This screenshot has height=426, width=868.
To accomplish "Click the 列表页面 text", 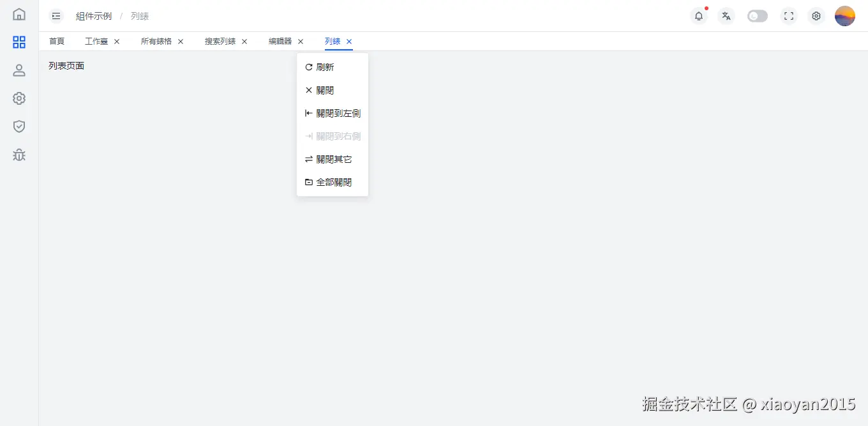I will coord(66,66).
